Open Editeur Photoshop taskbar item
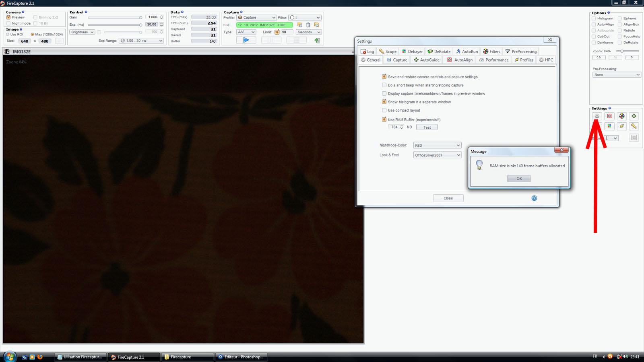 (241, 357)
